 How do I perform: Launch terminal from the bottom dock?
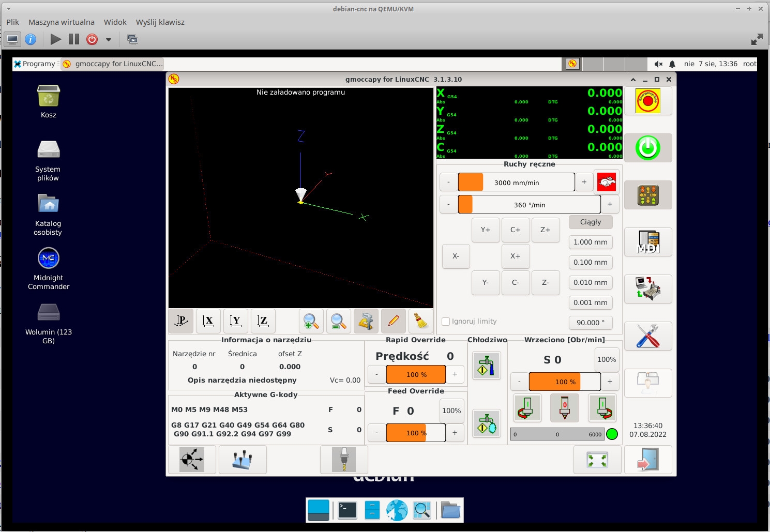[347, 510]
